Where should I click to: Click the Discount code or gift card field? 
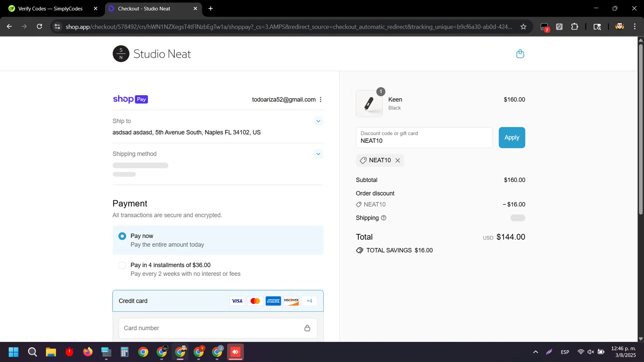(x=424, y=138)
